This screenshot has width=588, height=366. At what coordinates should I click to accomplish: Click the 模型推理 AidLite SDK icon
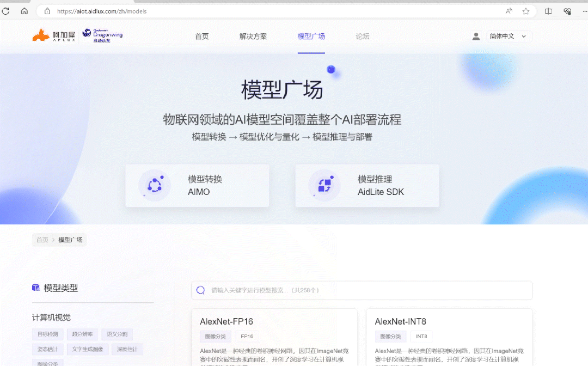(x=324, y=185)
